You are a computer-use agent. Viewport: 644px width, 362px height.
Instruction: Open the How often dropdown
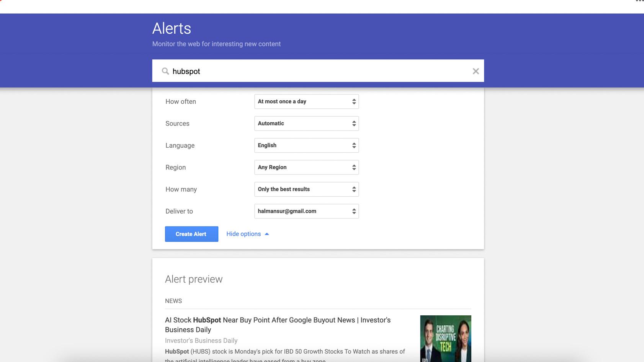tap(306, 102)
